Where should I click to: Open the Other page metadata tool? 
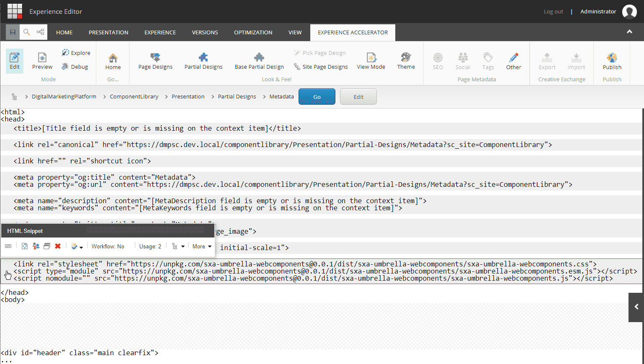click(x=513, y=61)
